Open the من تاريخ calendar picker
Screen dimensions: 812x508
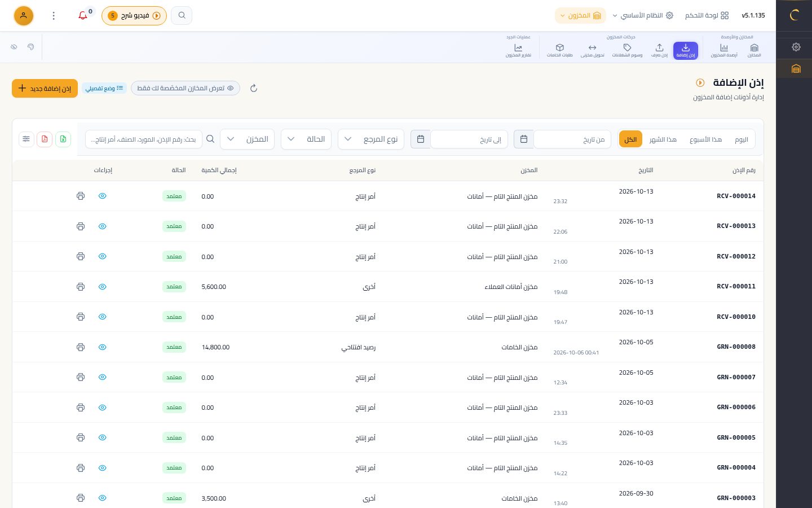click(x=524, y=139)
